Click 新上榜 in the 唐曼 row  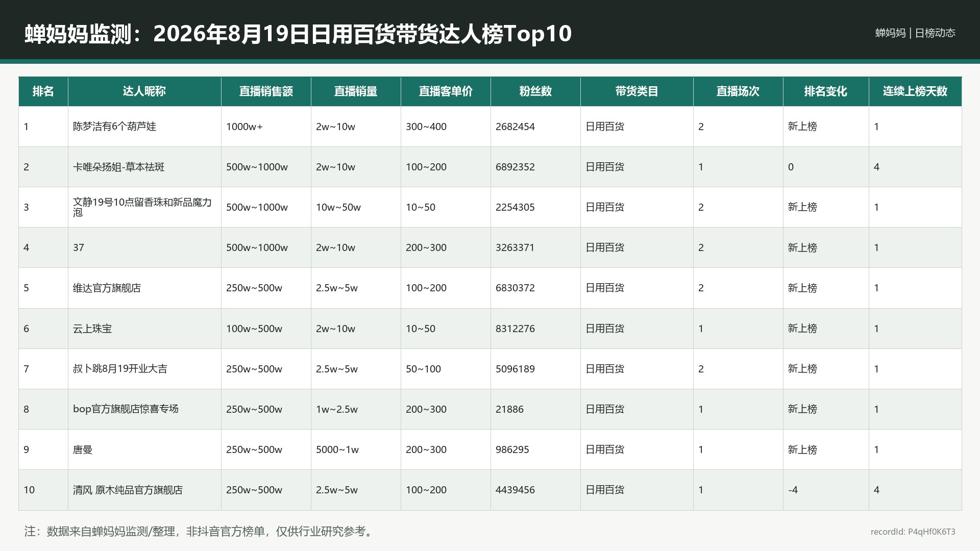[x=803, y=449]
